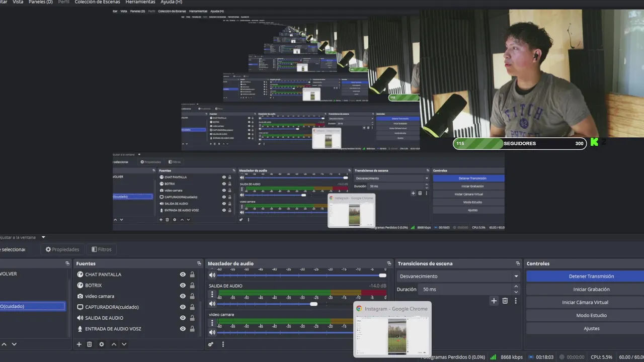Undock the scenes panel via float icon
Screen dimensions: 644x362
click(67, 263)
